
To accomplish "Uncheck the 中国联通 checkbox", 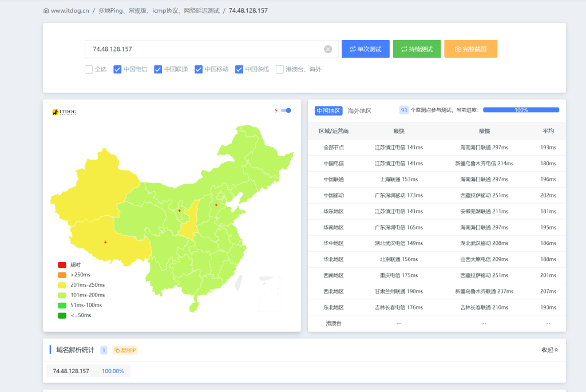I will coord(158,69).
